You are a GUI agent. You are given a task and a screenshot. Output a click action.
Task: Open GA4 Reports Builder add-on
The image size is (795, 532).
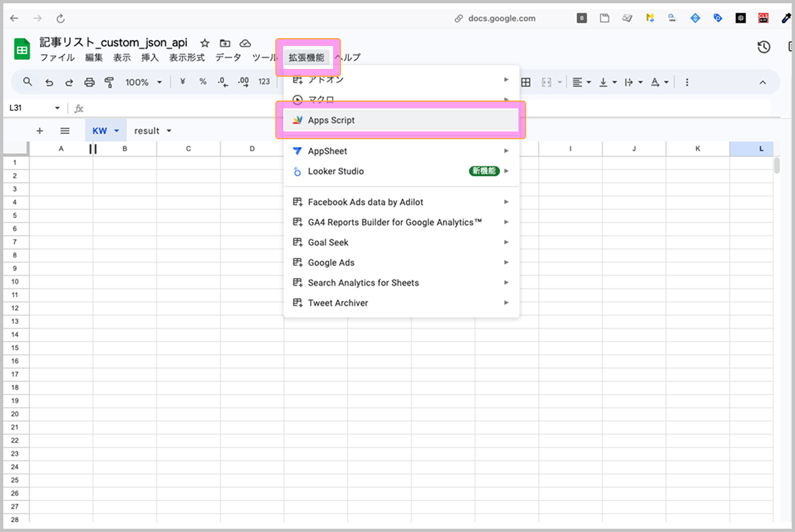click(x=401, y=222)
